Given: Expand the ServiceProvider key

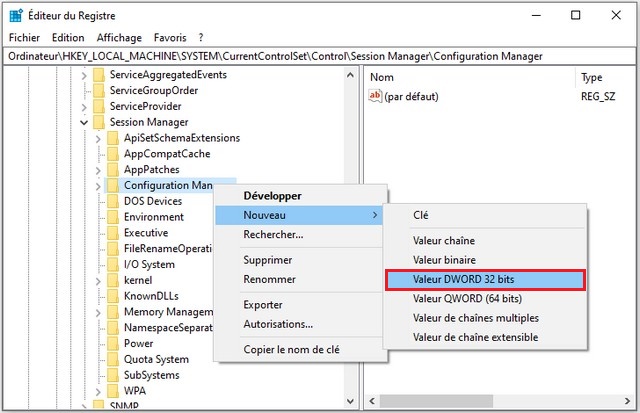Looking at the screenshot, I should [x=84, y=107].
